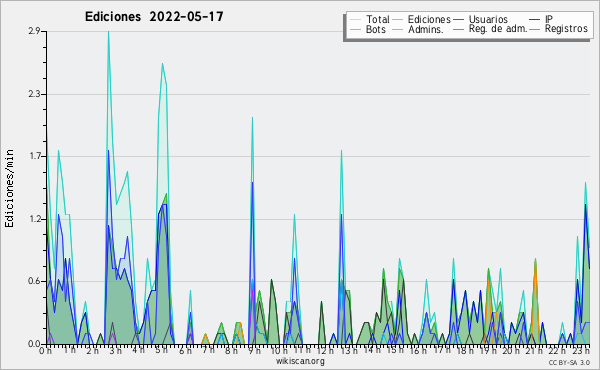This screenshot has height=370, width=600.
Task: Click the '23 h' x-axis label
Action: point(580,351)
